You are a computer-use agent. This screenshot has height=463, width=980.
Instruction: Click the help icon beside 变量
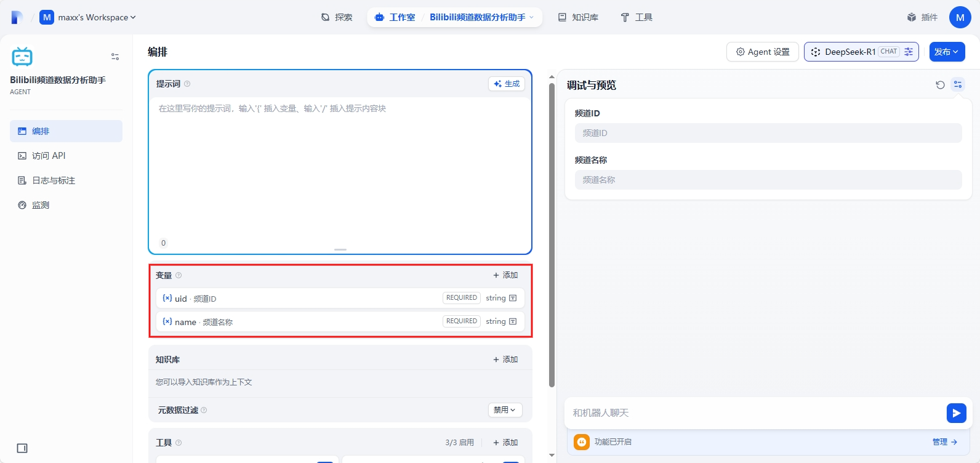(x=179, y=275)
